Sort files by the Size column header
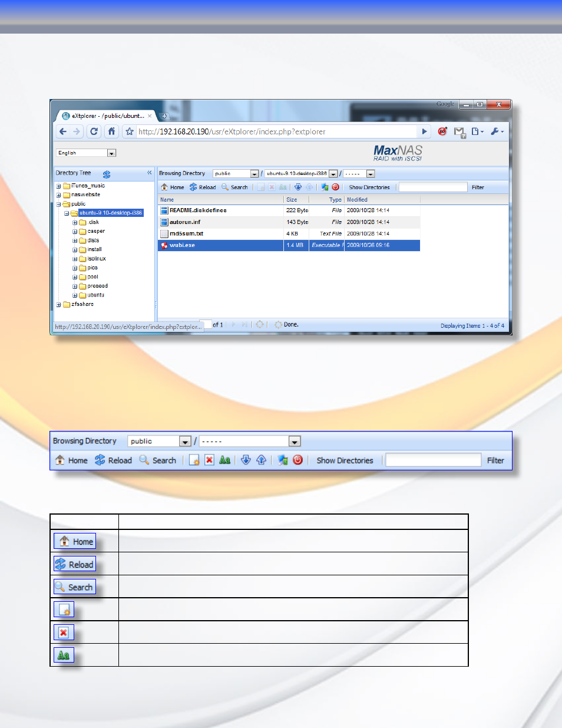Screen dimensions: 562x728 click(x=296, y=200)
